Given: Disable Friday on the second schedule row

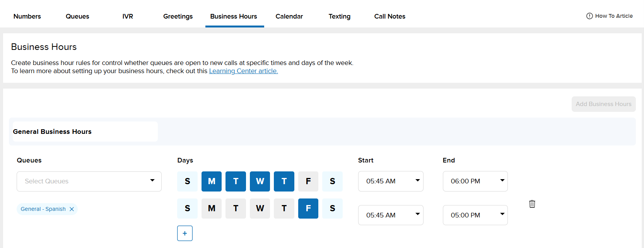Looking at the screenshot, I should tap(308, 209).
